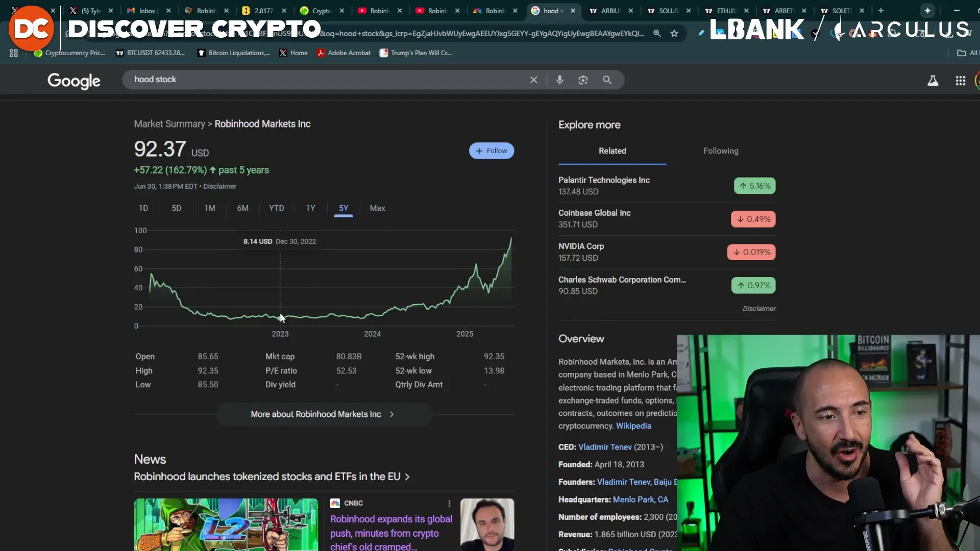The width and height of the screenshot is (980, 551).
Task: Select the Max chart range
Action: pyautogui.click(x=378, y=208)
